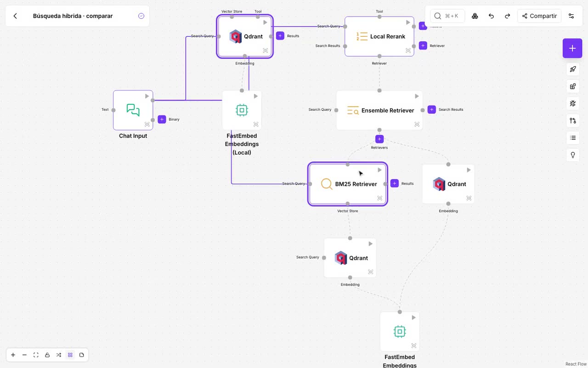Undo the last change
Image resolution: width=588 pixels, height=368 pixels.
(x=491, y=16)
